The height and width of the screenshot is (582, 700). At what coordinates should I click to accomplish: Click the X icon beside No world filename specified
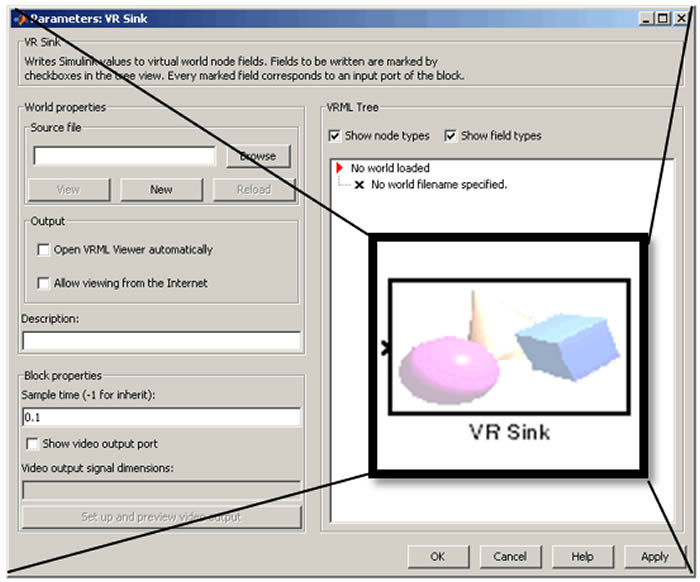click(x=359, y=185)
